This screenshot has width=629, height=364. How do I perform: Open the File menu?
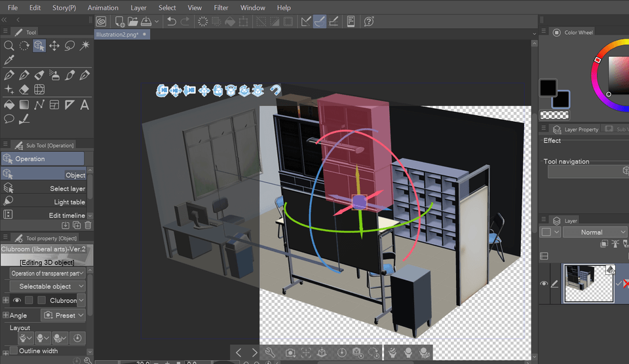[13, 8]
